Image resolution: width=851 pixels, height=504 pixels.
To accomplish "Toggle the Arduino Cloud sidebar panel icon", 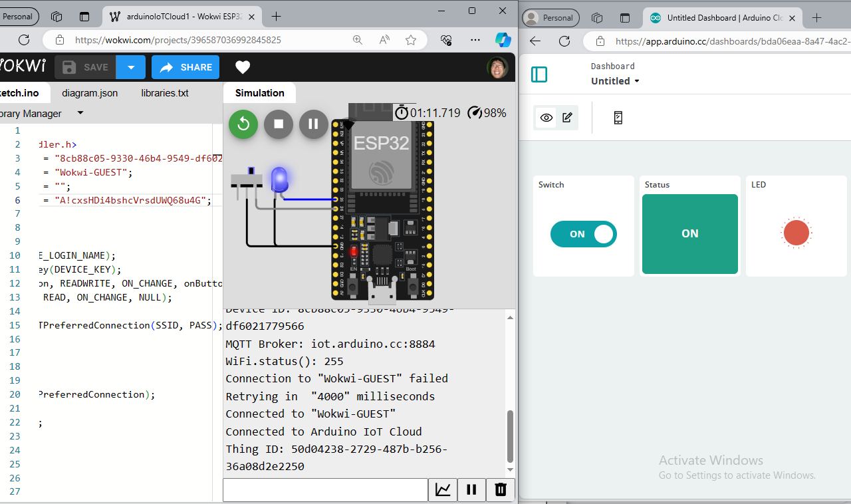I will coord(539,74).
